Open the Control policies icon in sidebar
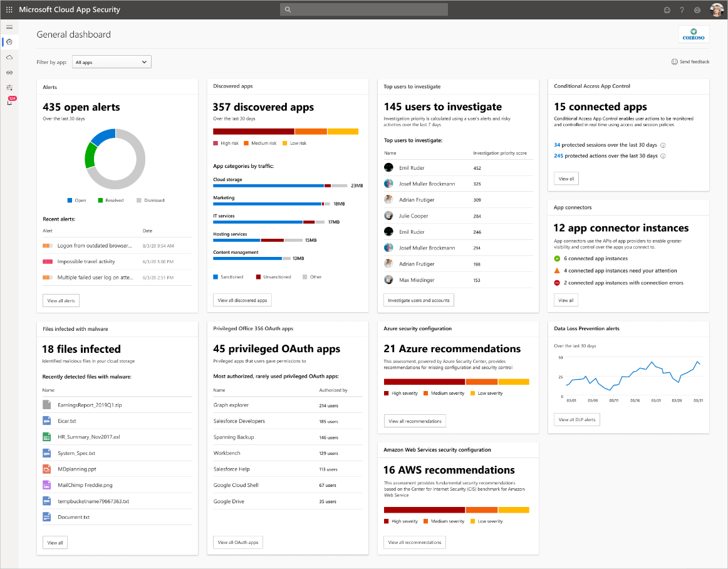 click(x=9, y=88)
